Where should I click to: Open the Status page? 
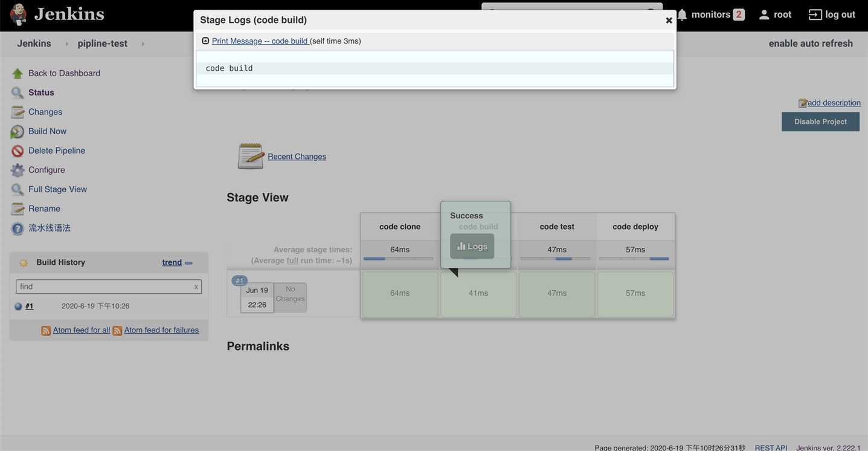coord(41,92)
